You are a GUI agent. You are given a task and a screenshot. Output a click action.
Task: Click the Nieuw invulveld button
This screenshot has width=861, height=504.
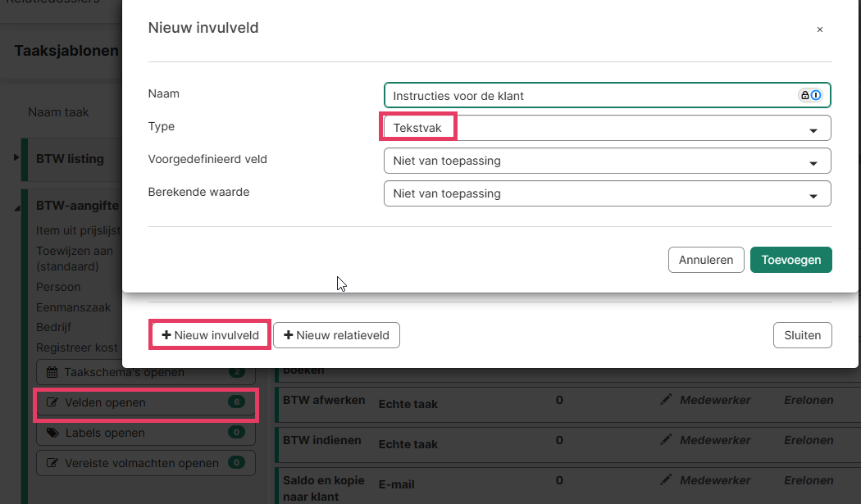coord(210,335)
